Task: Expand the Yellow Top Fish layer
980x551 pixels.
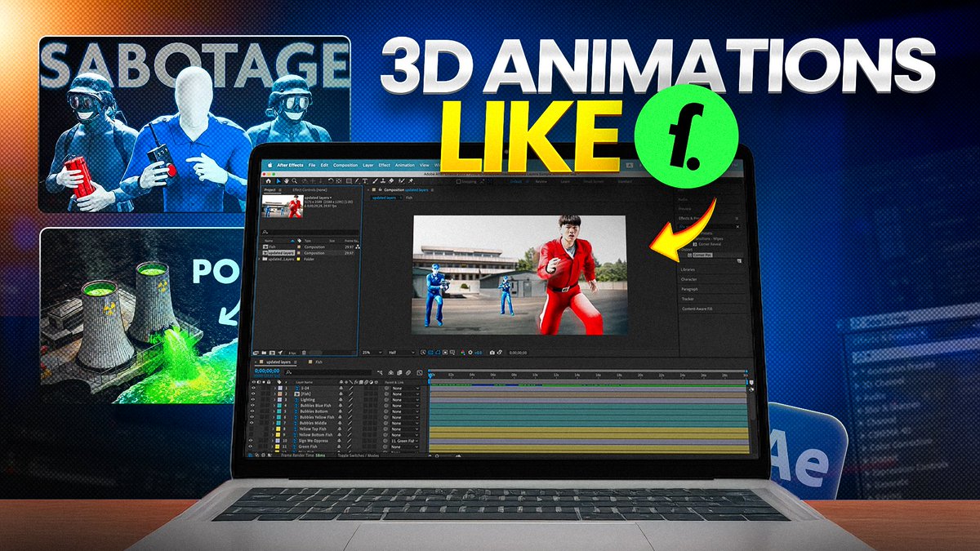Action: [x=274, y=429]
